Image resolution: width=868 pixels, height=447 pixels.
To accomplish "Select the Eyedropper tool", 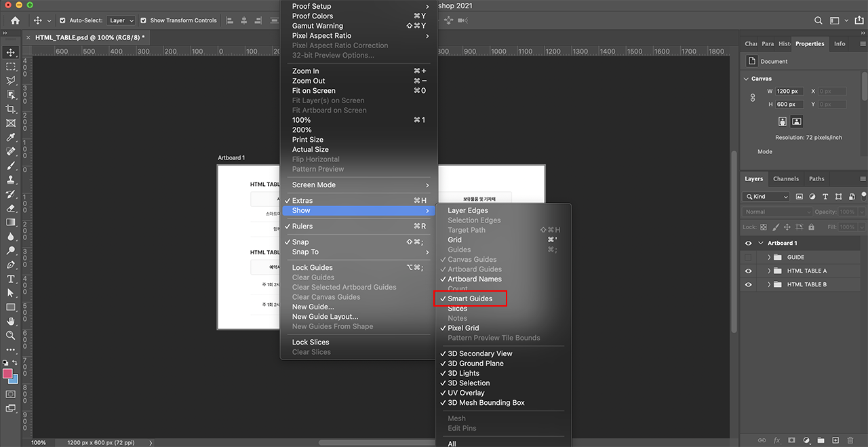I will (10, 138).
